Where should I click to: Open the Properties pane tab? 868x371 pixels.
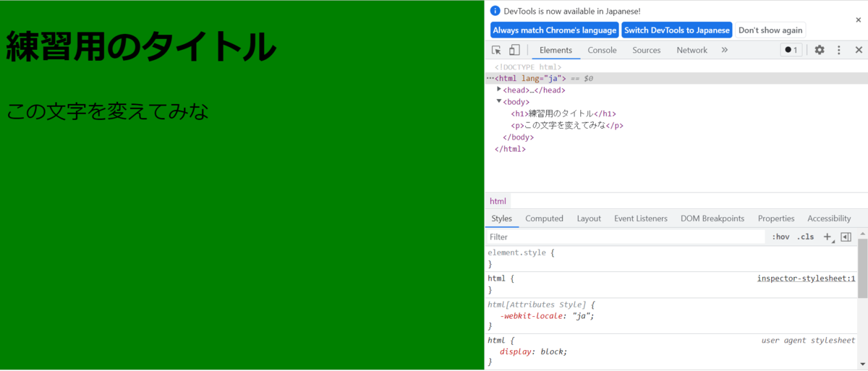[776, 218]
